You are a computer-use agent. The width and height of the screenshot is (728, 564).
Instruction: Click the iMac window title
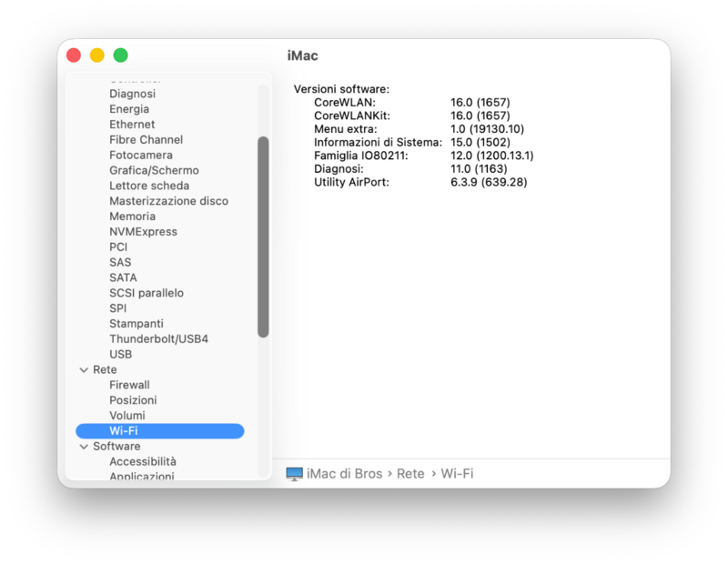(302, 55)
